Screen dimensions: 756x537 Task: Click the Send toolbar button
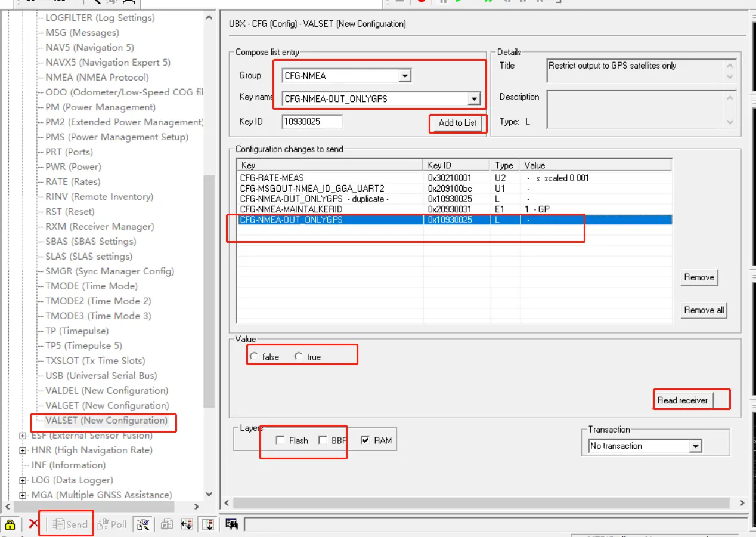(x=70, y=524)
